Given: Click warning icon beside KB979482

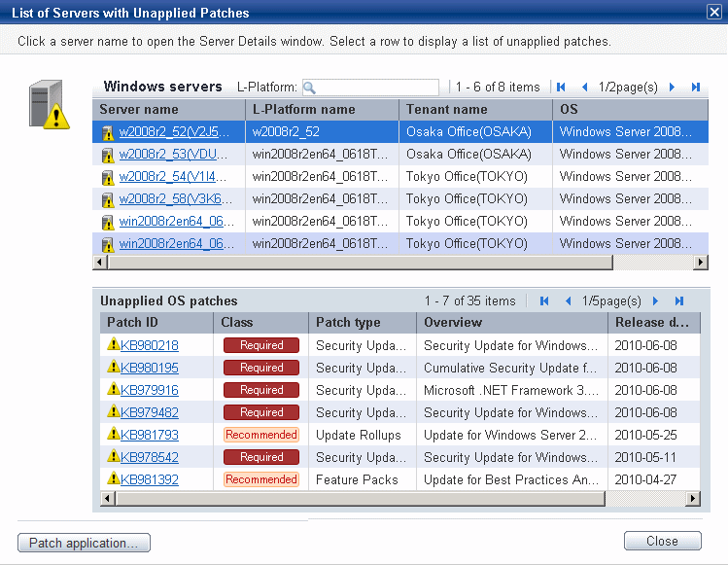Looking at the screenshot, I should pyautogui.click(x=114, y=410).
